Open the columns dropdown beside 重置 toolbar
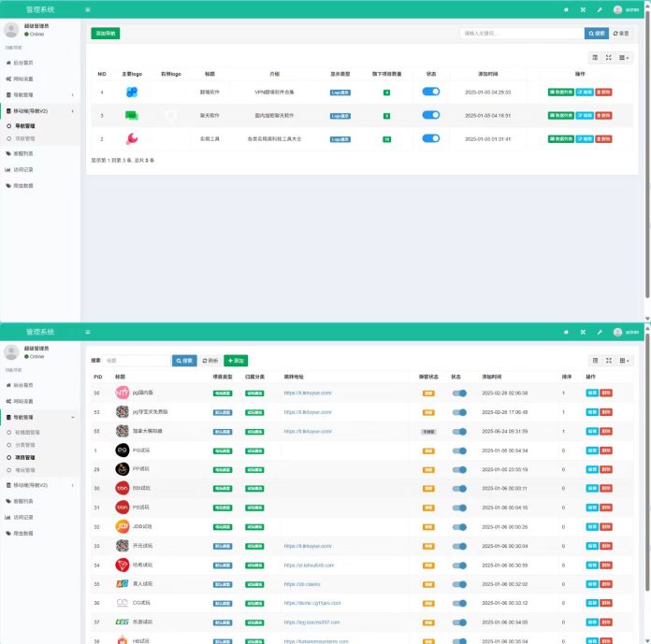 (x=624, y=57)
